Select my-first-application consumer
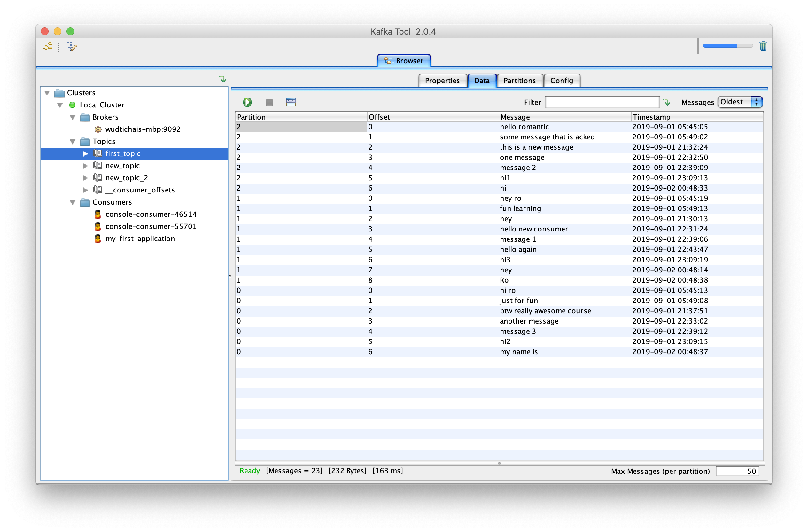Viewport: 808px width, 532px height. [140, 239]
